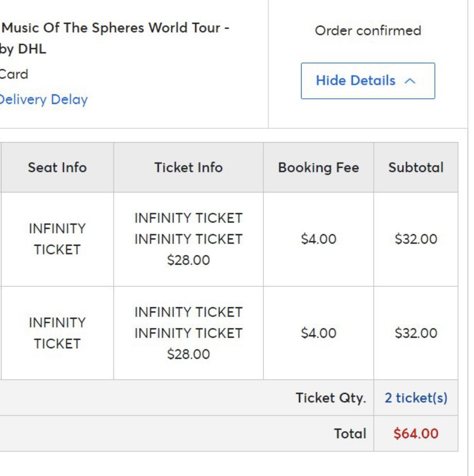474x476 pixels.
Task: Click the second $32.00 subtotal value
Action: click(x=415, y=333)
